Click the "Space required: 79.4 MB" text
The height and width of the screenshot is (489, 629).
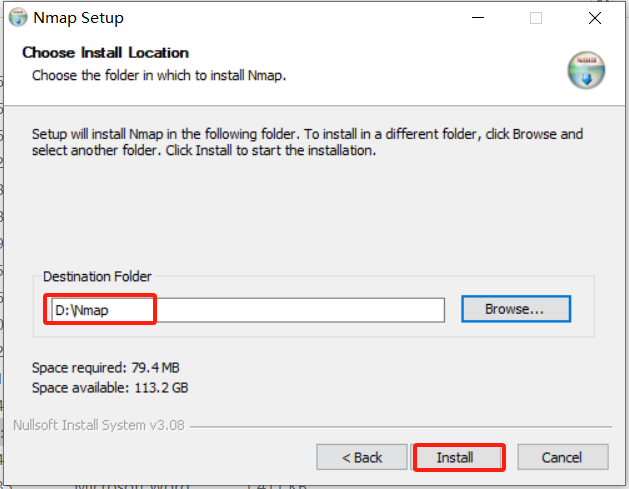[106, 368]
